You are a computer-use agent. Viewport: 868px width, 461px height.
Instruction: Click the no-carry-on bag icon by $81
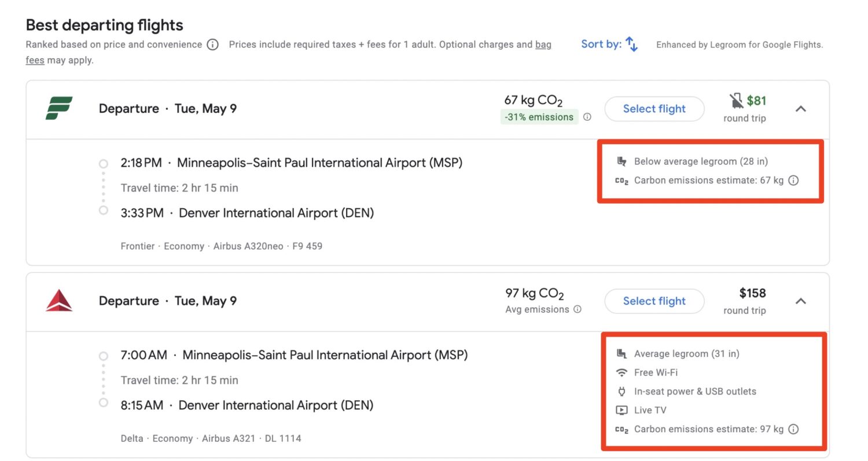736,101
